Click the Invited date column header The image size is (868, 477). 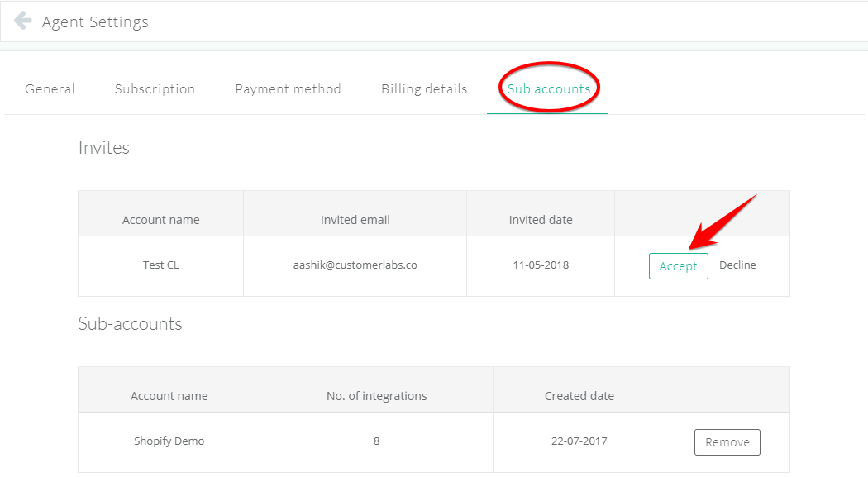(x=541, y=220)
